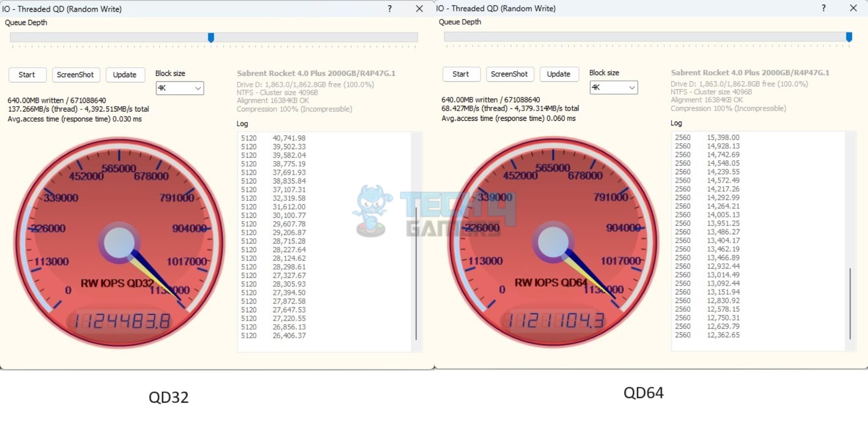
Task: Click Queue Depth slider handle in QD64 window
Action: click(x=849, y=37)
